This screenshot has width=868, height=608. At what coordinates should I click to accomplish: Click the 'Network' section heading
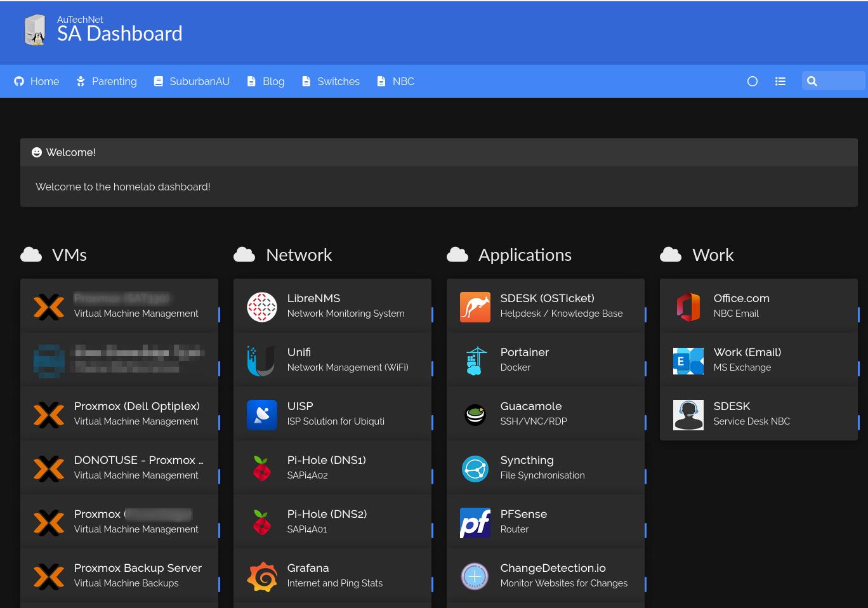(299, 254)
